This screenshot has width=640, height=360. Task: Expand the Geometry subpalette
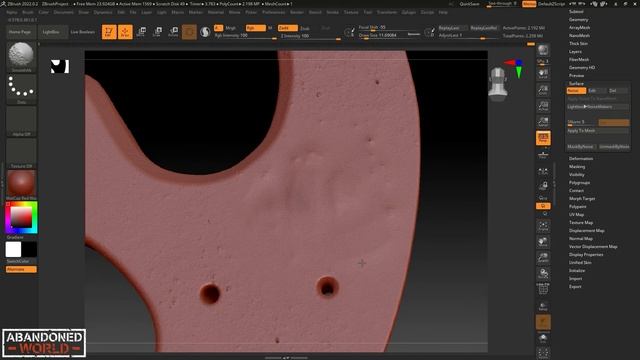(x=578, y=20)
